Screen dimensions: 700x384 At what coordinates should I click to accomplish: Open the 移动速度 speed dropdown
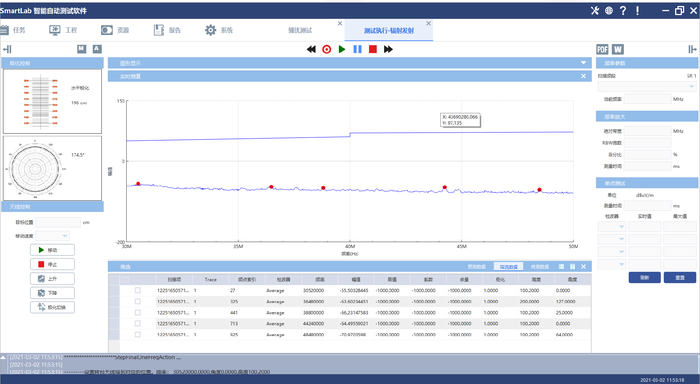point(53,236)
